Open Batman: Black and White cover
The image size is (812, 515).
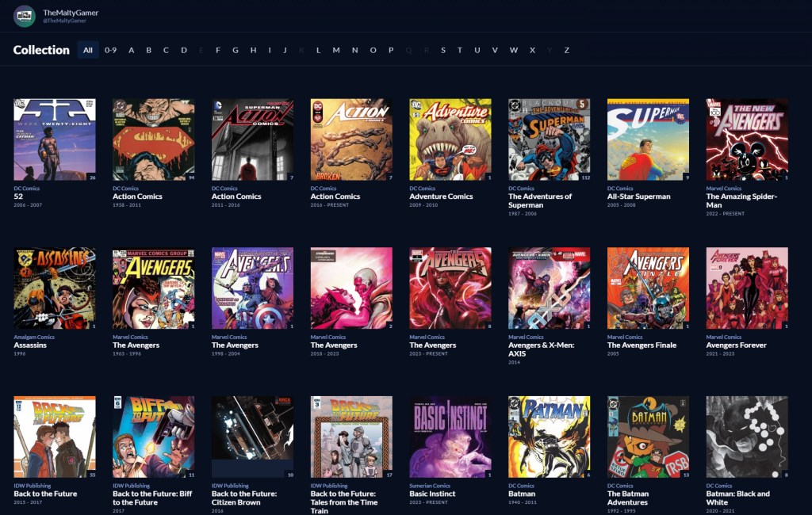click(747, 437)
